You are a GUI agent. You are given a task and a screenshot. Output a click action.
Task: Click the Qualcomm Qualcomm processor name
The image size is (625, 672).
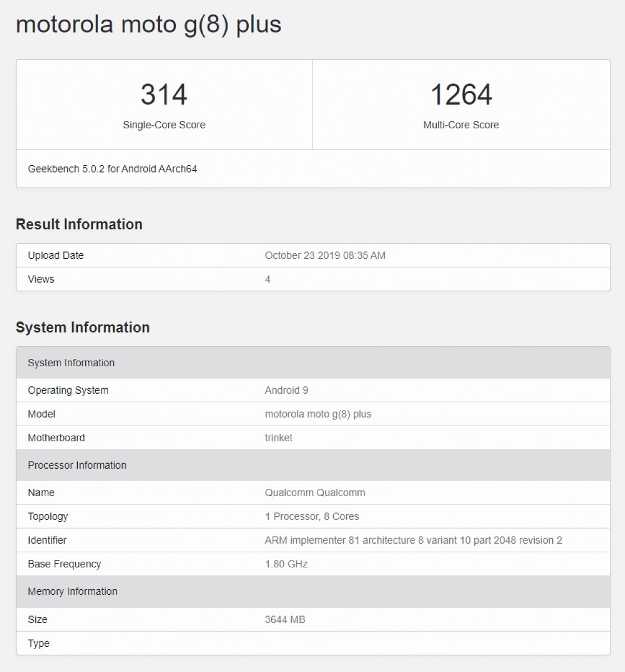coord(315,493)
